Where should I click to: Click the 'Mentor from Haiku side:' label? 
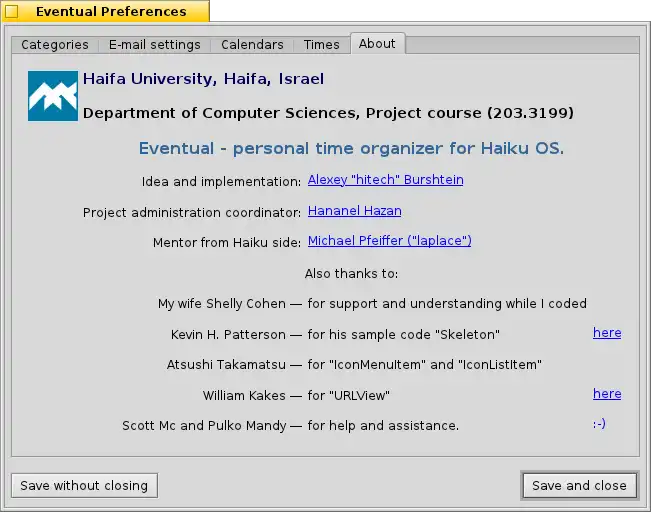[227, 243]
